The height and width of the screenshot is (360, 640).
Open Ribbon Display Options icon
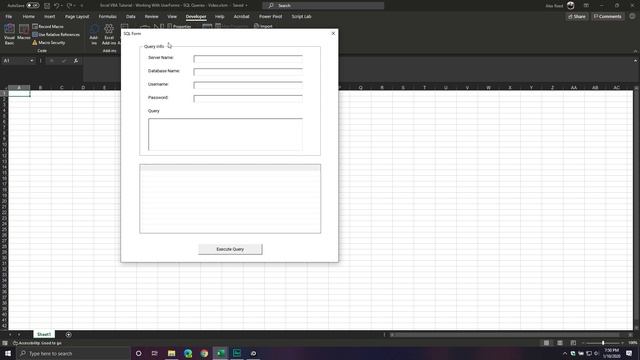(x=586, y=5)
